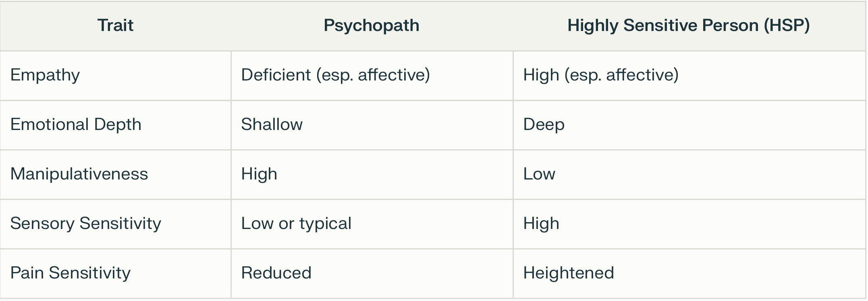The image size is (868, 301).
Task: Click the Low or typical cell
Action: 296,224
